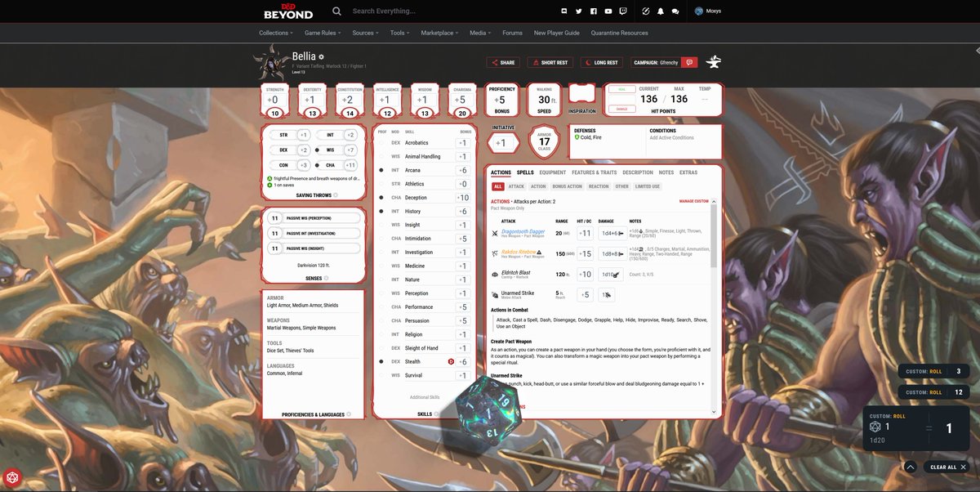Open the Facebook social icon

(594, 11)
